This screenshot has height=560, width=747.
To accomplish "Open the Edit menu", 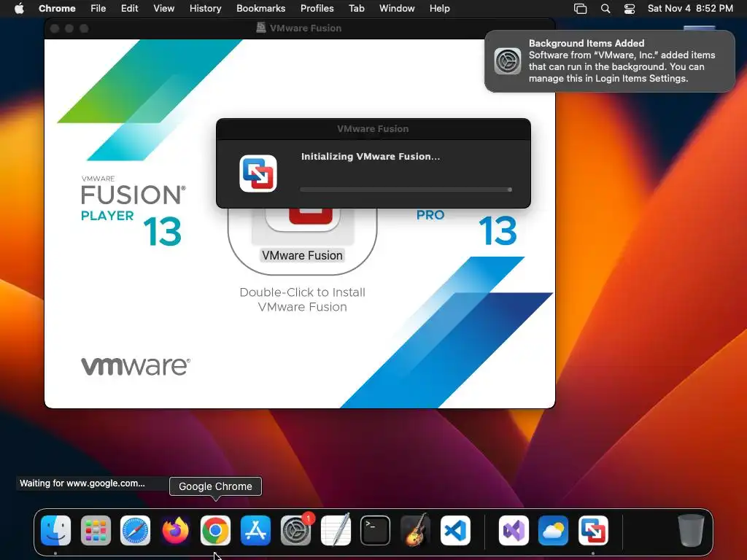I will pos(129,9).
